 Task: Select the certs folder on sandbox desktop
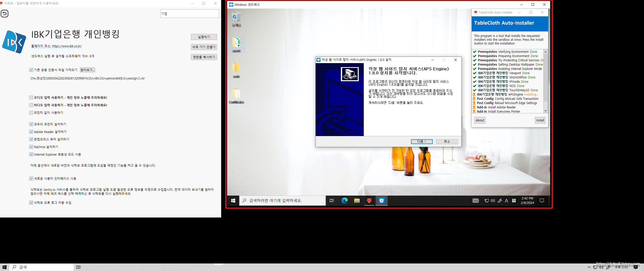pos(236,70)
